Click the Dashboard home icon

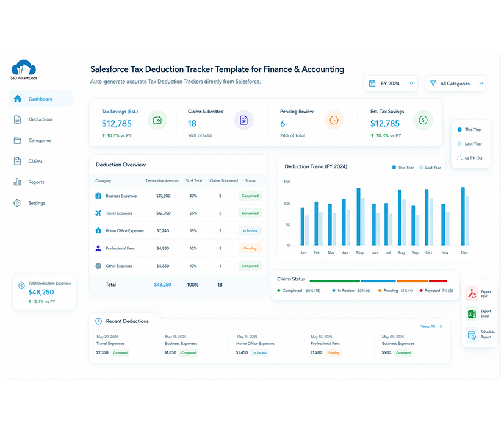(x=18, y=99)
